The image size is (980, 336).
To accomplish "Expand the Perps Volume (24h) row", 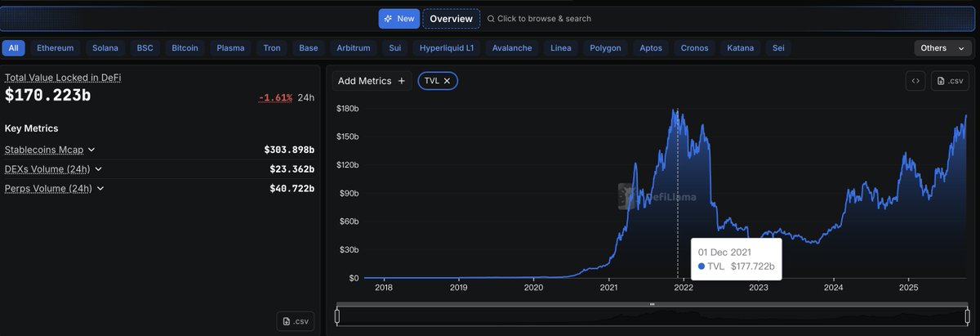I will 100,189.
